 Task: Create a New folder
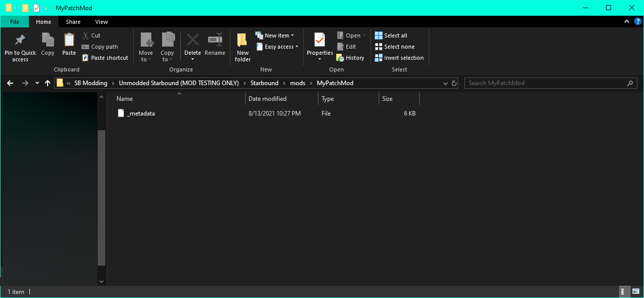click(x=243, y=48)
